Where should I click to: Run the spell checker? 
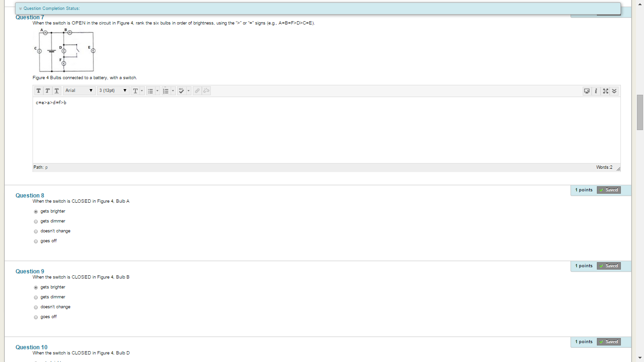click(x=181, y=90)
